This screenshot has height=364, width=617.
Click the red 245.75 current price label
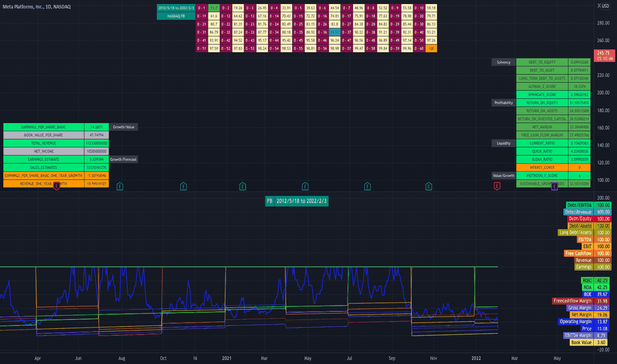pyautogui.click(x=604, y=56)
